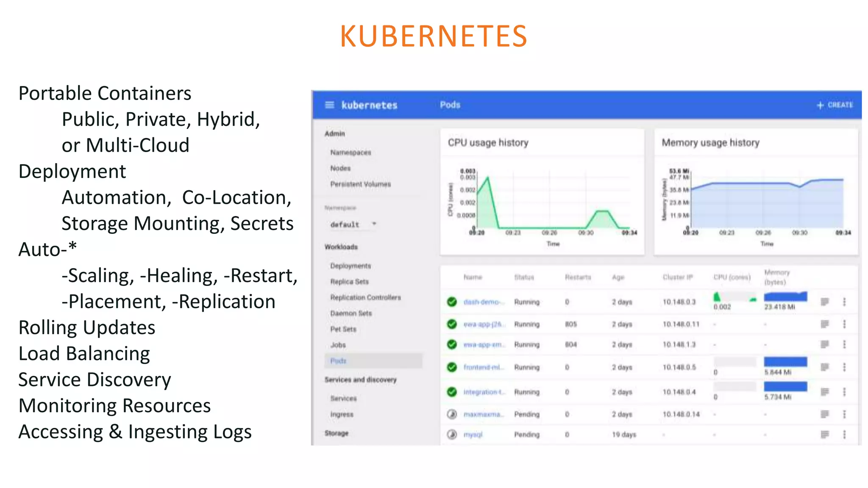Click green running status icon for dash-demo

(452, 302)
